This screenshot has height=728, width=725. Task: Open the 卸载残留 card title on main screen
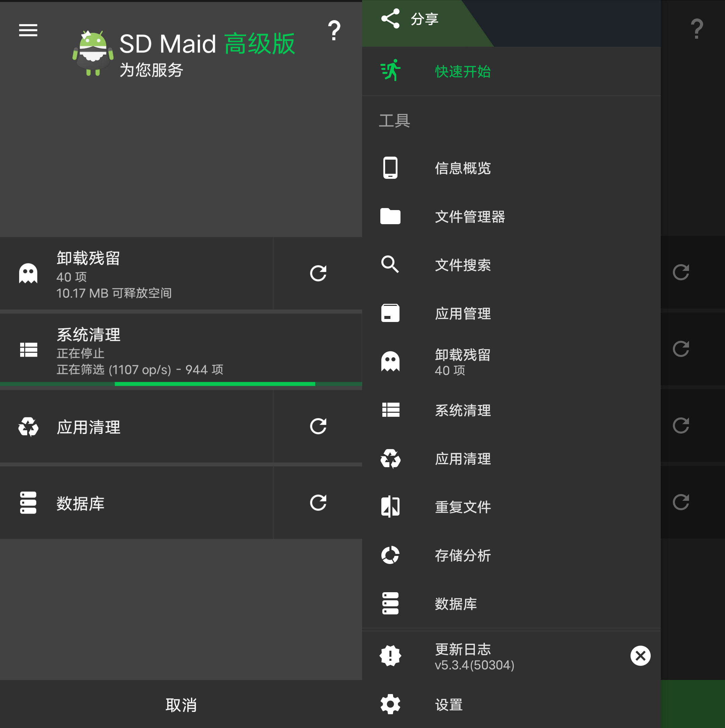(88, 258)
